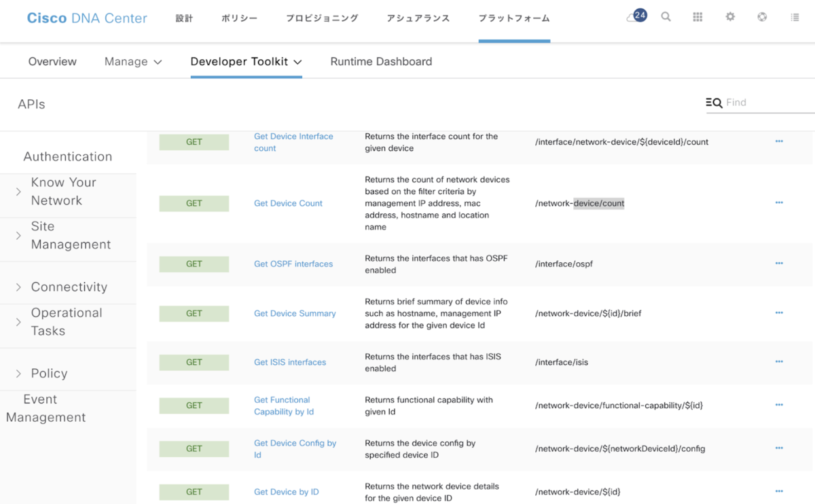Open Get Device Interface count link
Screen dimensions: 815x504
tap(293, 142)
